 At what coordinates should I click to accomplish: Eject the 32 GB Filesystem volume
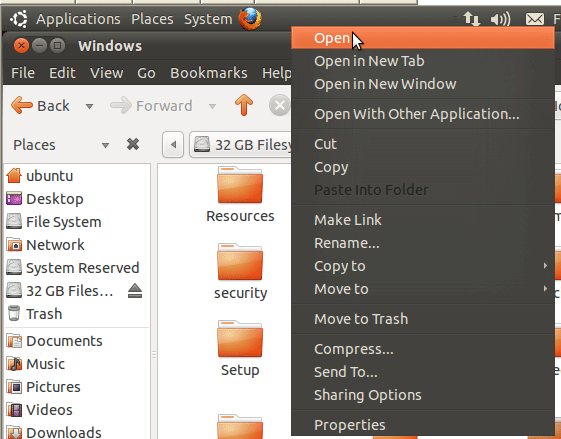(x=135, y=291)
